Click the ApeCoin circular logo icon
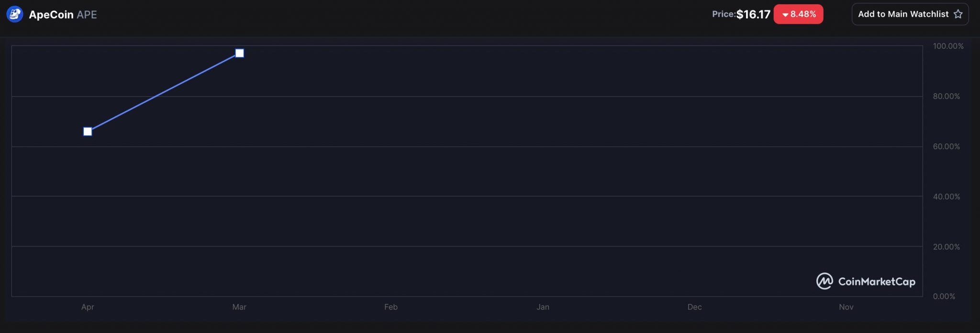The height and width of the screenshot is (333, 980). 14,14
